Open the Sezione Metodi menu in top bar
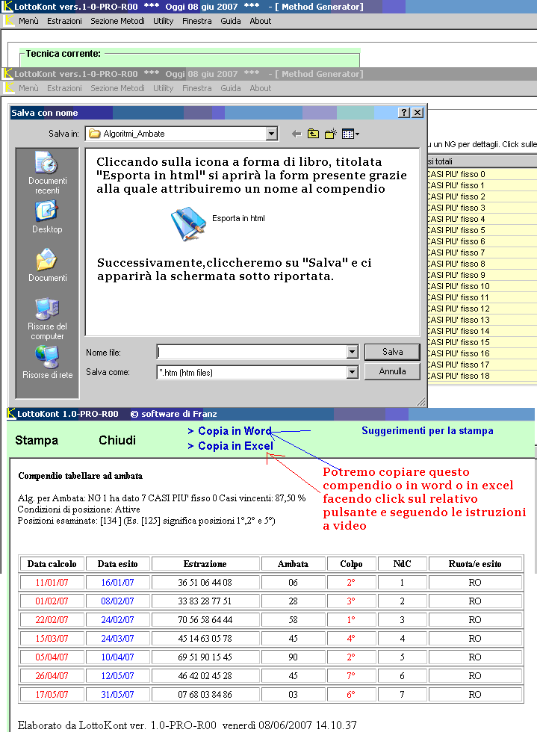Image resolution: width=537 pixels, height=756 pixels. pyautogui.click(x=117, y=21)
